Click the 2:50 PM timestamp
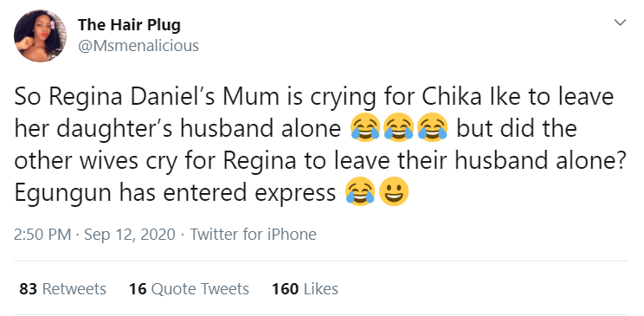 point(43,235)
